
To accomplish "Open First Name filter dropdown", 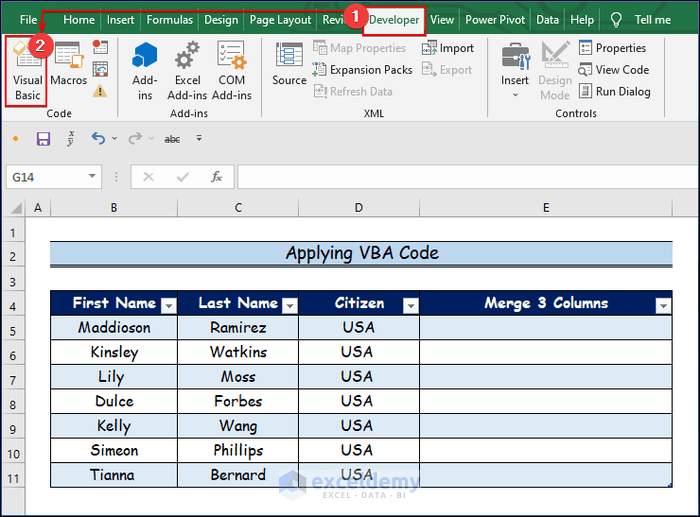I will 169,306.
